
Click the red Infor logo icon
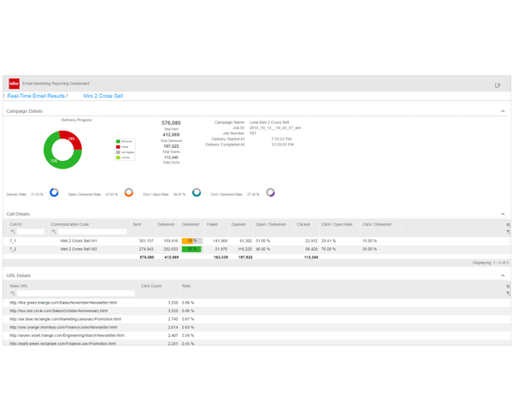pos(14,84)
